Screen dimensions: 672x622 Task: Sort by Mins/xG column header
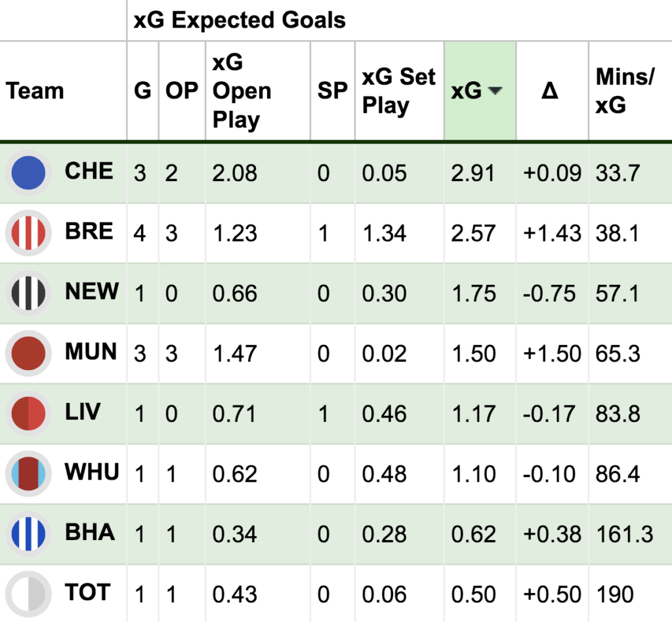pyautogui.click(x=624, y=91)
